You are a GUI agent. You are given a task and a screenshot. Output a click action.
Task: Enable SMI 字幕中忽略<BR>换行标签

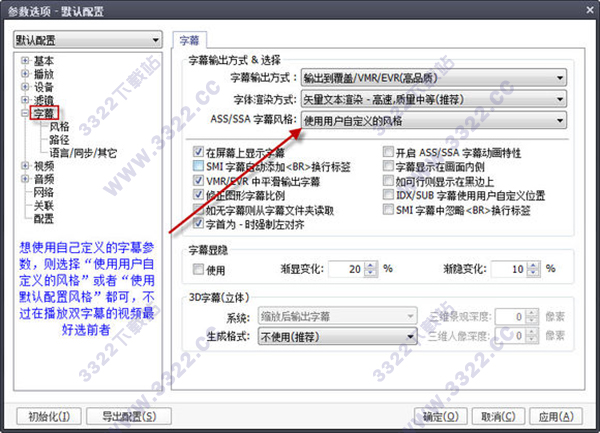pos(388,209)
